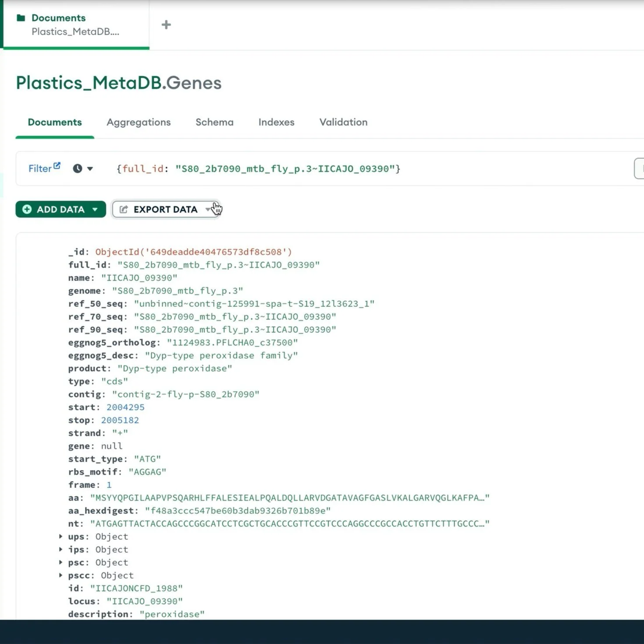644x644 pixels.
Task: Click eggnog5_desc value "Dyp-type peroxidase family"
Action: 221,355
